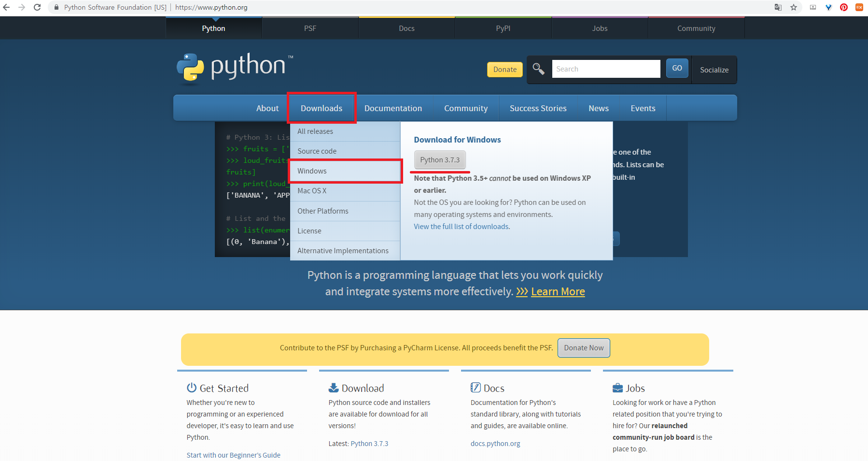Click the yellow Donate button

(505, 70)
